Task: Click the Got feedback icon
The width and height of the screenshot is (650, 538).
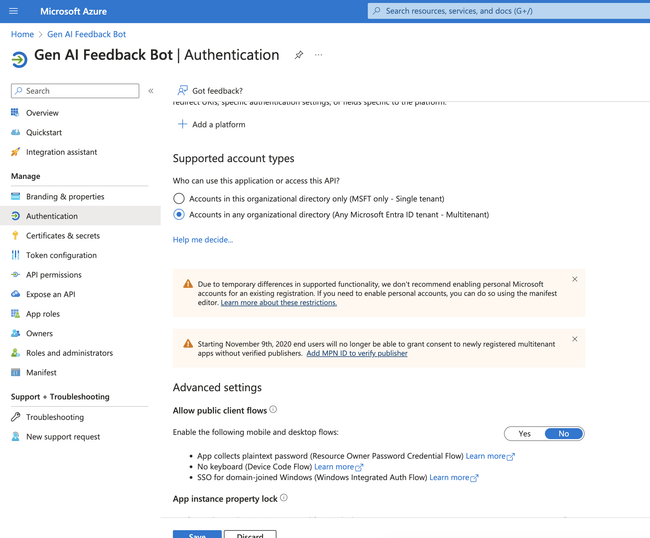Action: (182, 91)
